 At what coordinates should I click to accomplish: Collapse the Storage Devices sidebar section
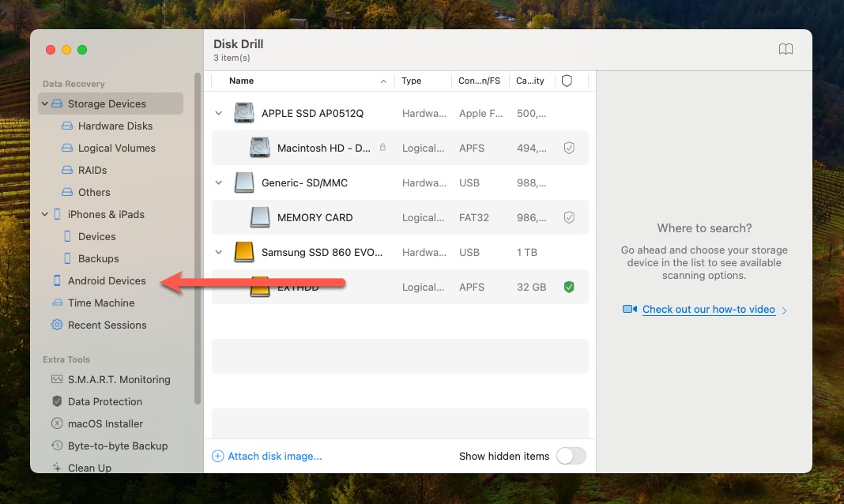tap(45, 103)
